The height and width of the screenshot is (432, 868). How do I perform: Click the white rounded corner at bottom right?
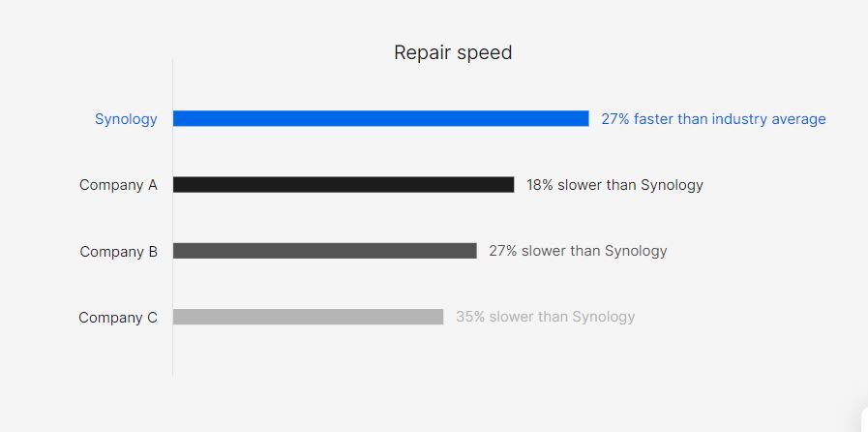pos(864,419)
